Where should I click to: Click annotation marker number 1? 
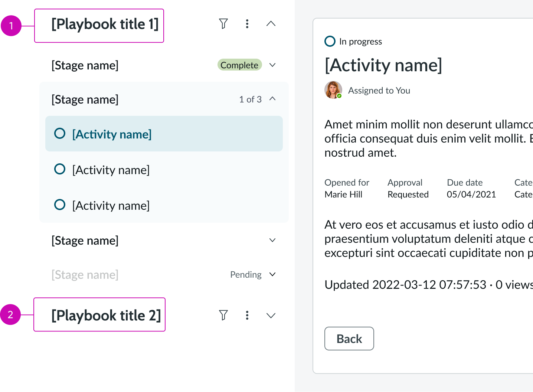[x=11, y=26]
